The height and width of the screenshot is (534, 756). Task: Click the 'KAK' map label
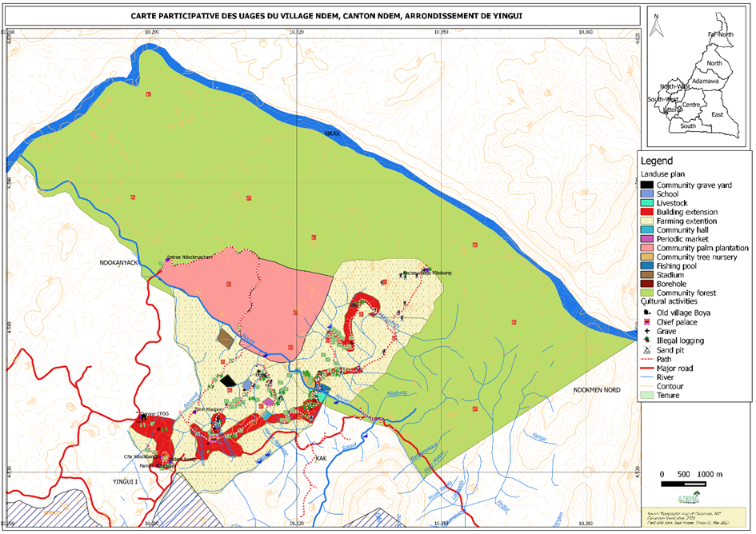click(321, 458)
